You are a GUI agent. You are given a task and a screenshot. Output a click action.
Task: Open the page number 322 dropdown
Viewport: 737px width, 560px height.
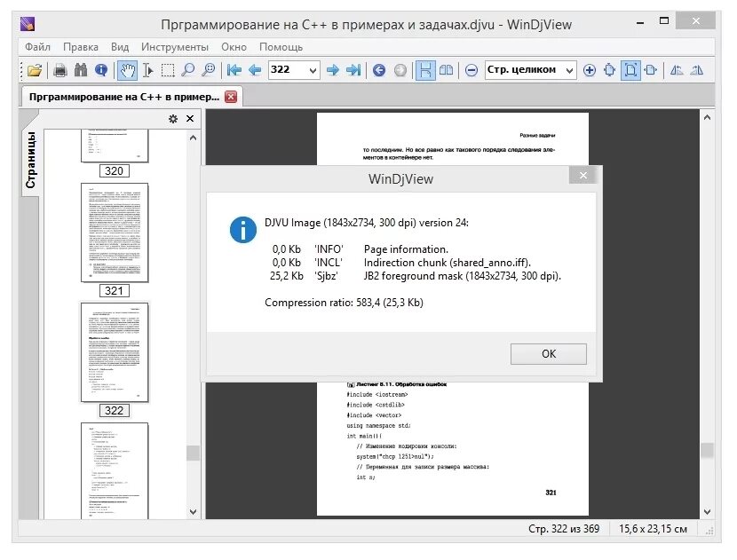(x=313, y=70)
